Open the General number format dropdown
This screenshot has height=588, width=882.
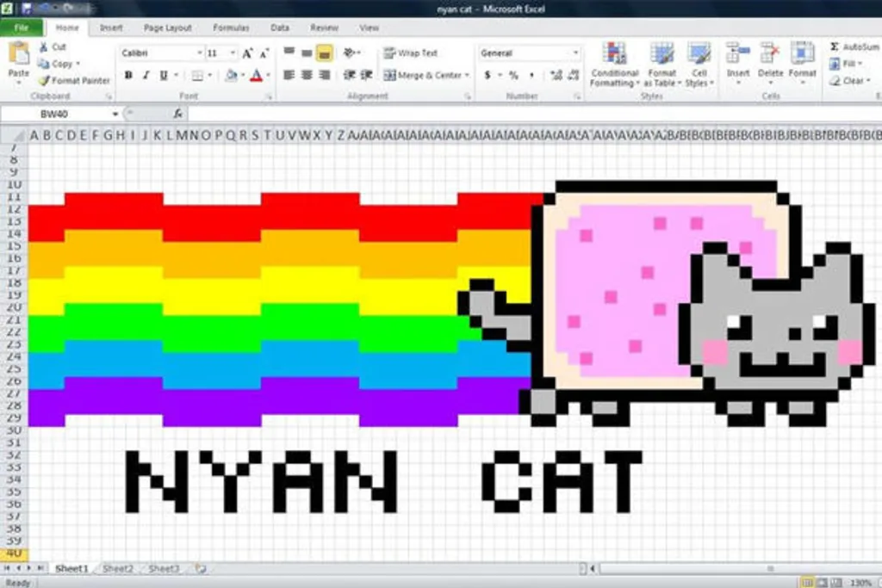pos(575,53)
